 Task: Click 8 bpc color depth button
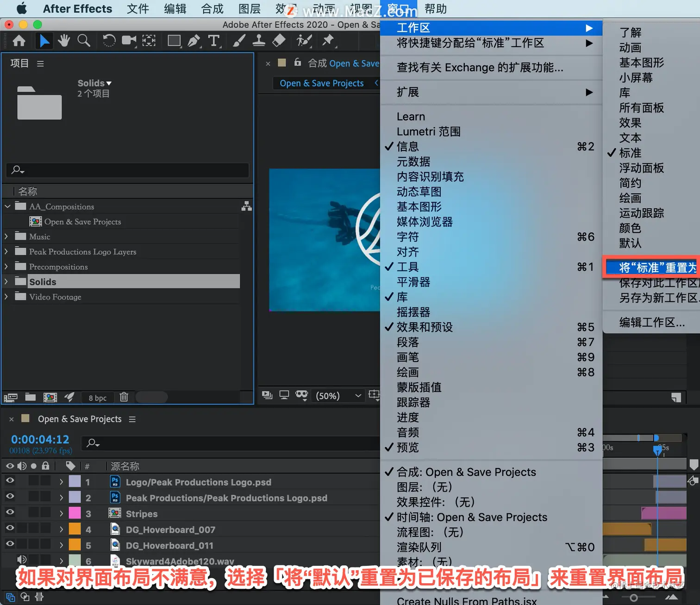click(98, 398)
